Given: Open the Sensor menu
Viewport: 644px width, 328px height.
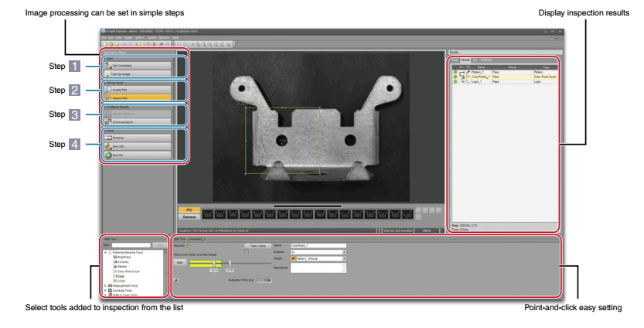Looking at the screenshot, I should click(x=137, y=36).
